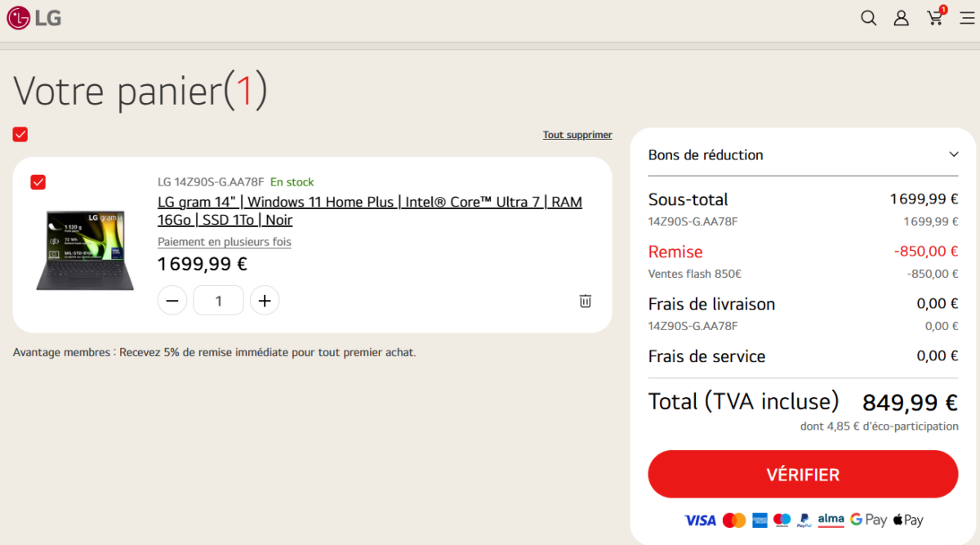Click the model number LG 14Z90S-G.AA78F in item card
The image size is (980, 545).
(x=211, y=182)
